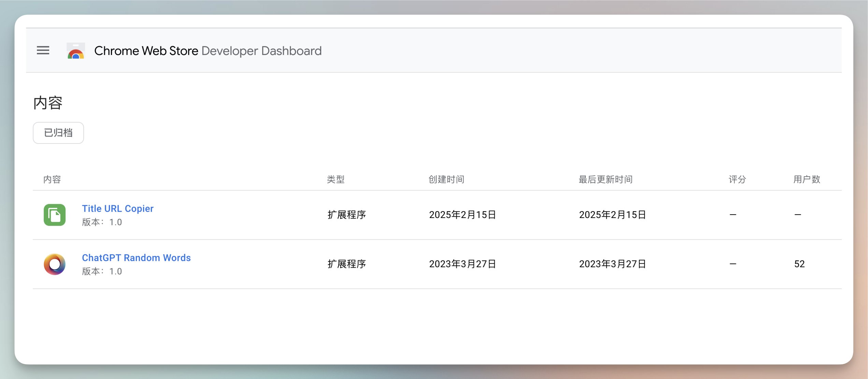Click the 内容 column header
Screen dimensions: 868x379
pos(52,179)
